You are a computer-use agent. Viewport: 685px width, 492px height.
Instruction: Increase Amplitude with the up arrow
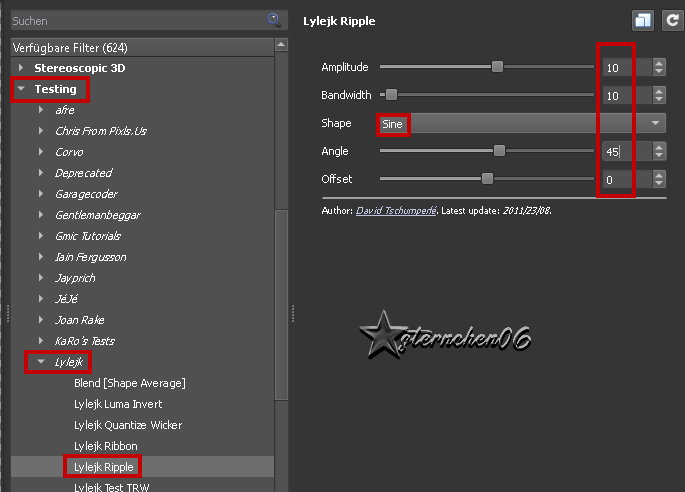[x=659, y=63]
